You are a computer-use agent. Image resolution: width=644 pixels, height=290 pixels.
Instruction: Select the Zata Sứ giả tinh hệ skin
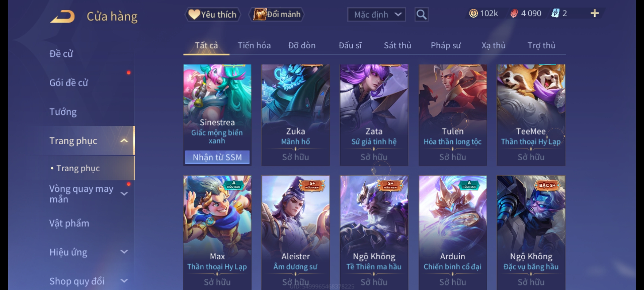374,115
